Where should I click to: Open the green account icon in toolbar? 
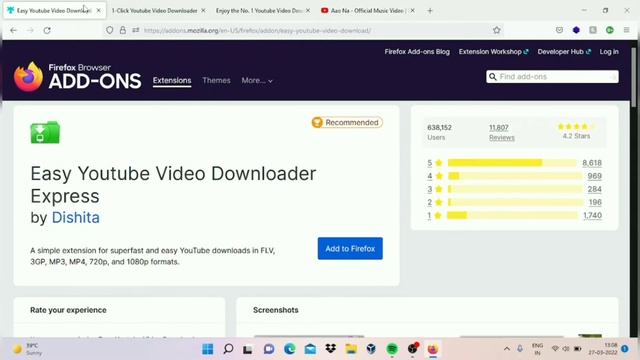coord(609,30)
